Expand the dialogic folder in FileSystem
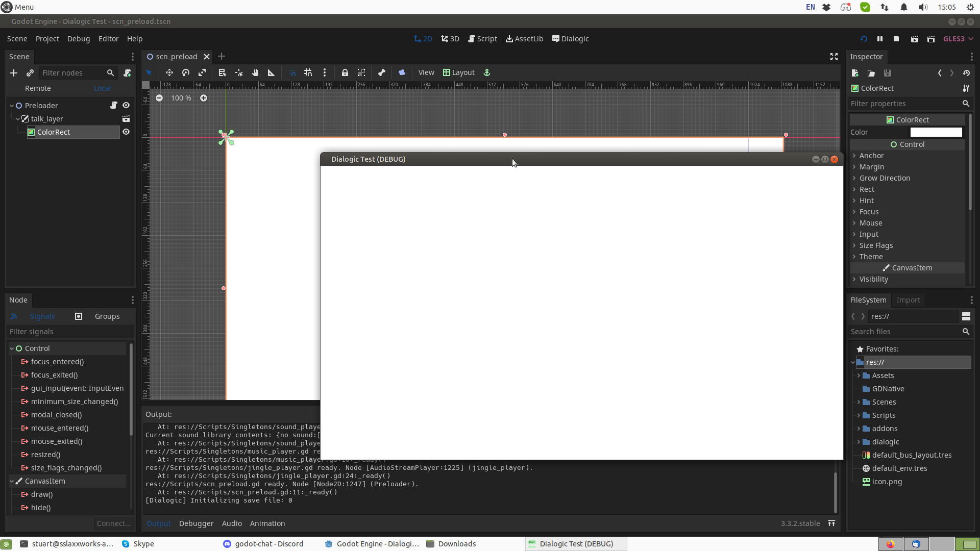Image resolution: width=980 pixels, height=551 pixels. tap(860, 442)
